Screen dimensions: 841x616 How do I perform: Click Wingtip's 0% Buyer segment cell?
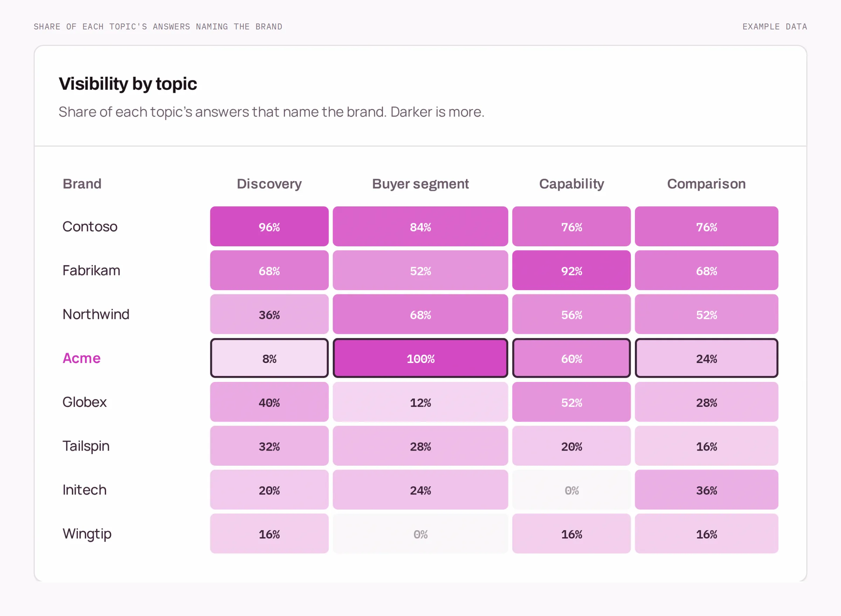420,534
